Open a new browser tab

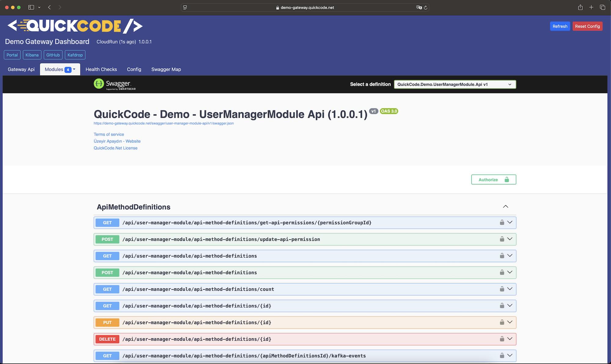pos(591,7)
